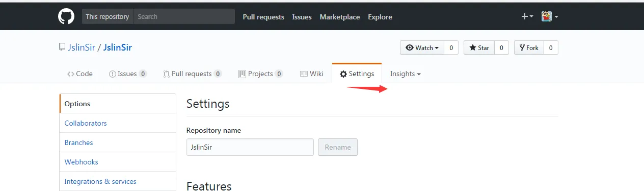
Task: Select the board icon on Projects tab
Action: tap(242, 74)
